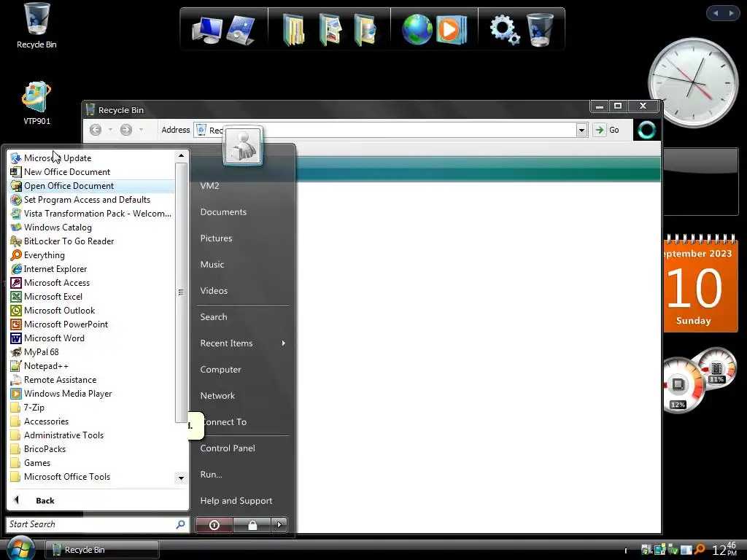Launch Windows Media Player from top dock
Image resolution: width=747 pixels, height=560 pixels.
click(451, 30)
